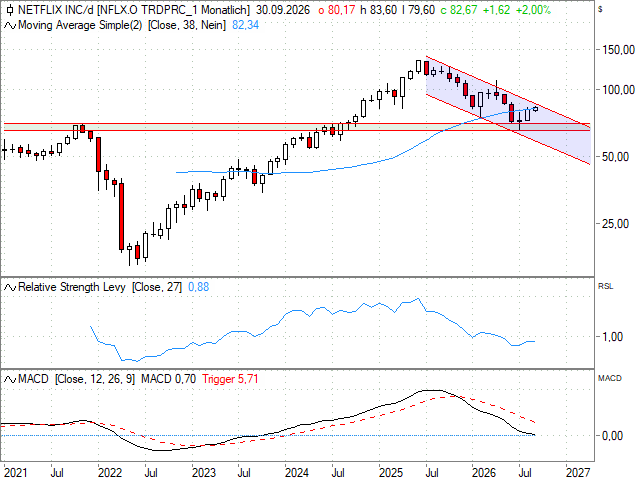
Task: Click the close price c 82,67
Action: (x=459, y=10)
